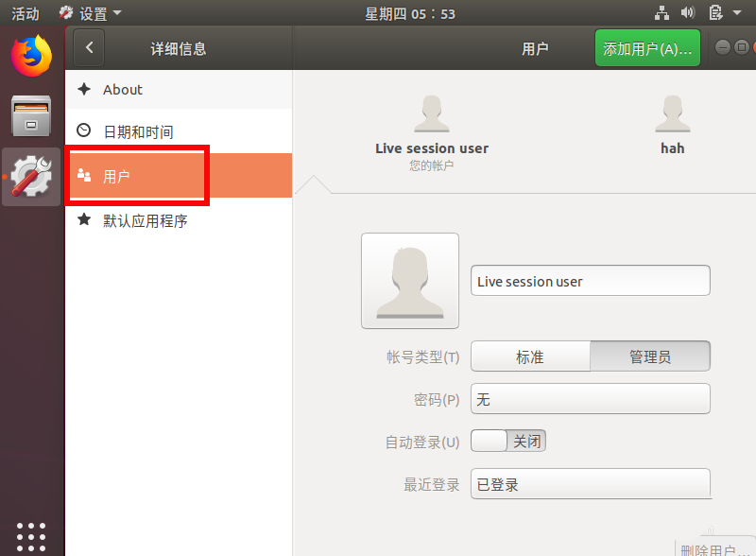This screenshot has width=756, height=556.
Task: Launch the Files manager dock icon
Action: point(31,115)
